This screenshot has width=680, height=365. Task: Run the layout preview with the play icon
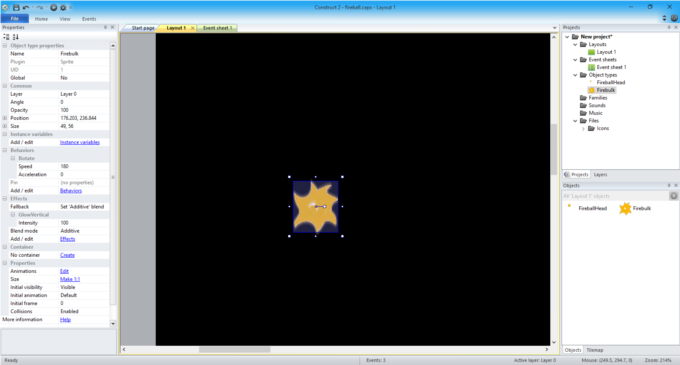click(53, 7)
